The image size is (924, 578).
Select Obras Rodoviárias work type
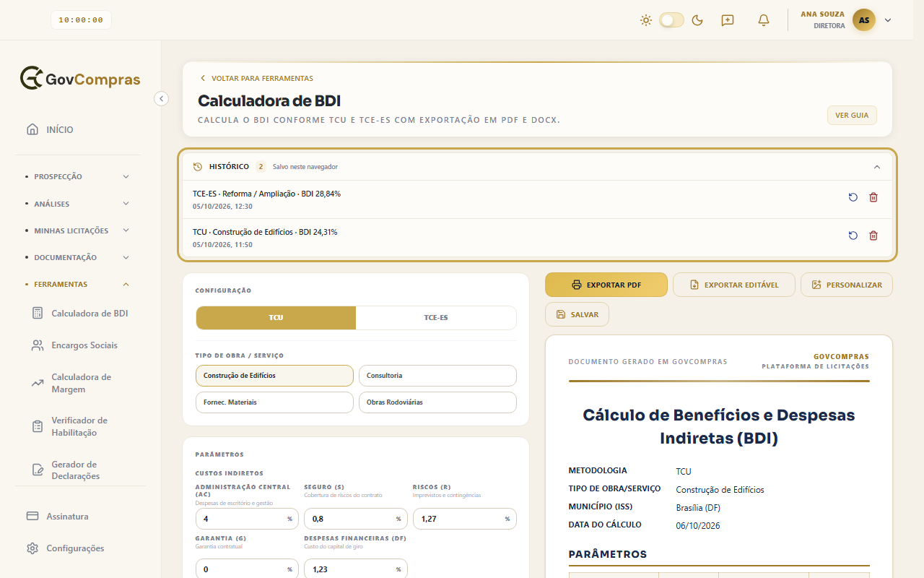point(437,402)
